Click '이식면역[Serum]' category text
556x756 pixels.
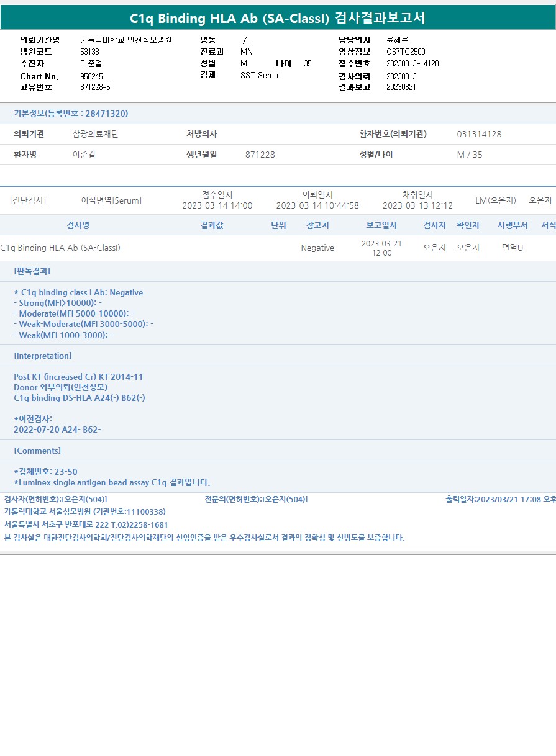pos(111,200)
